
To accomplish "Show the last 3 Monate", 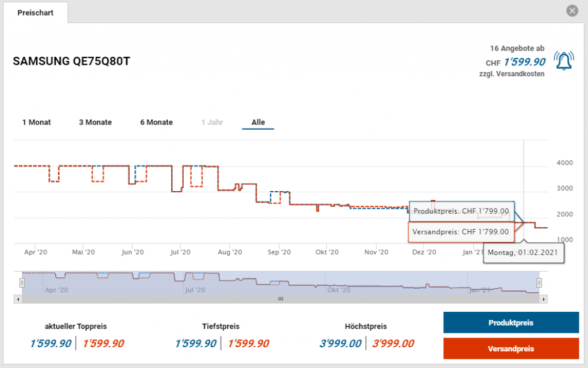I will tap(95, 122).
